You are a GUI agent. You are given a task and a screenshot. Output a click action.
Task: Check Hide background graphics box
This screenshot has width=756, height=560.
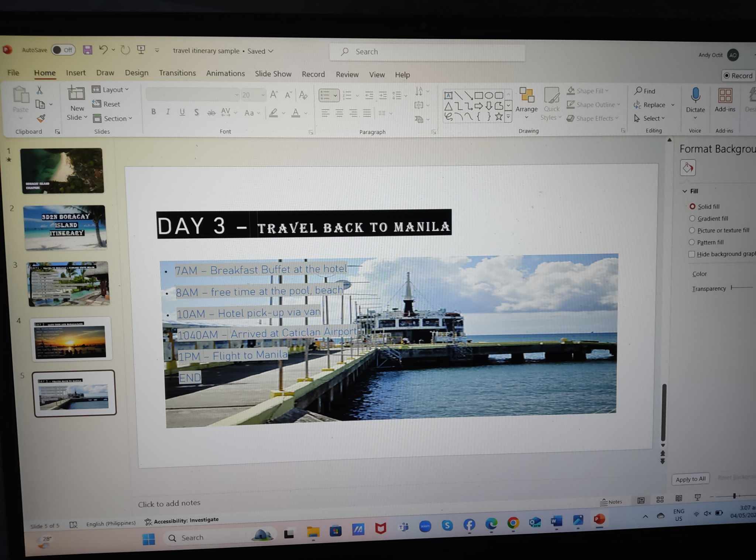point(691,254)
